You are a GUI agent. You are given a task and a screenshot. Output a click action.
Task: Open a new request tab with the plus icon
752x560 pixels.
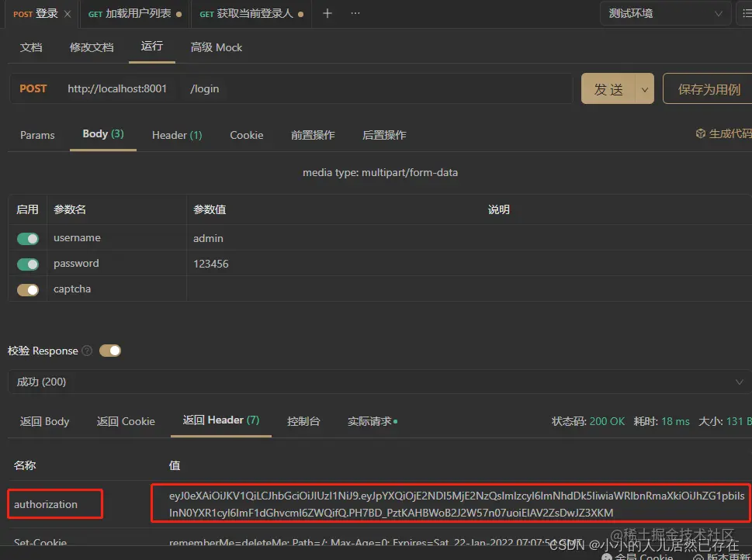coord(326,13)
